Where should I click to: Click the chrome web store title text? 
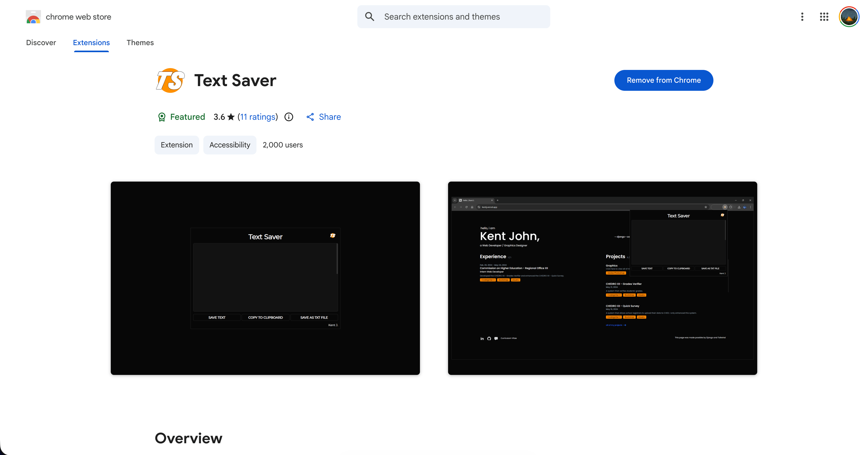pos(78,17)
